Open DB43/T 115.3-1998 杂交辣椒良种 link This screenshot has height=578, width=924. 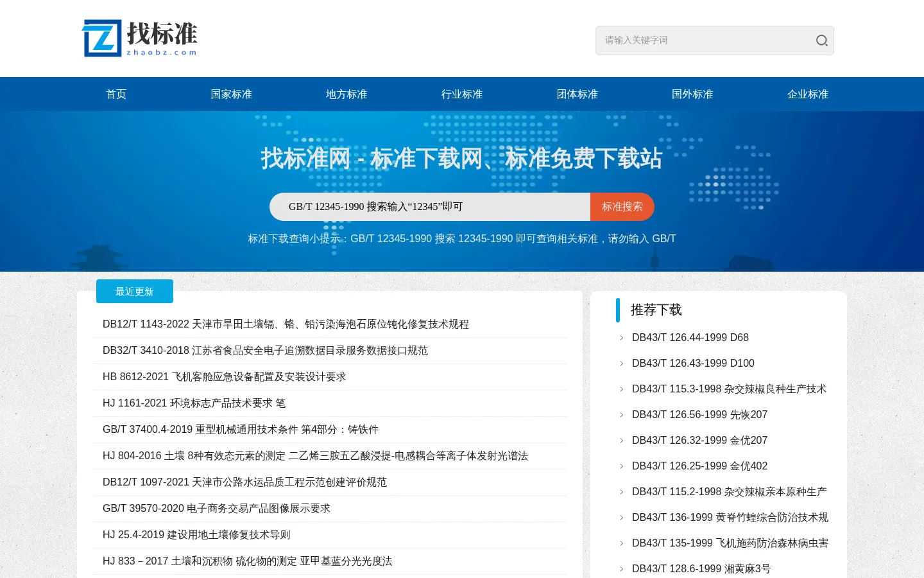[x=729, y=389]
